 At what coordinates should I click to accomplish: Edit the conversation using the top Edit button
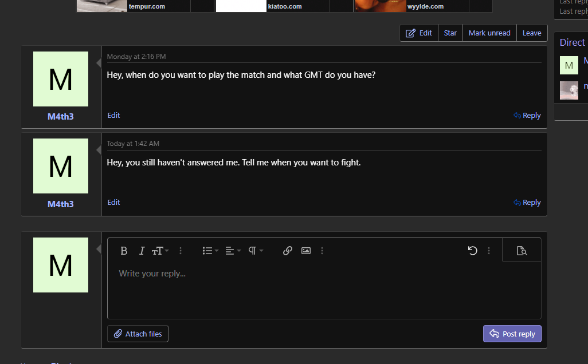coord(419,33)
